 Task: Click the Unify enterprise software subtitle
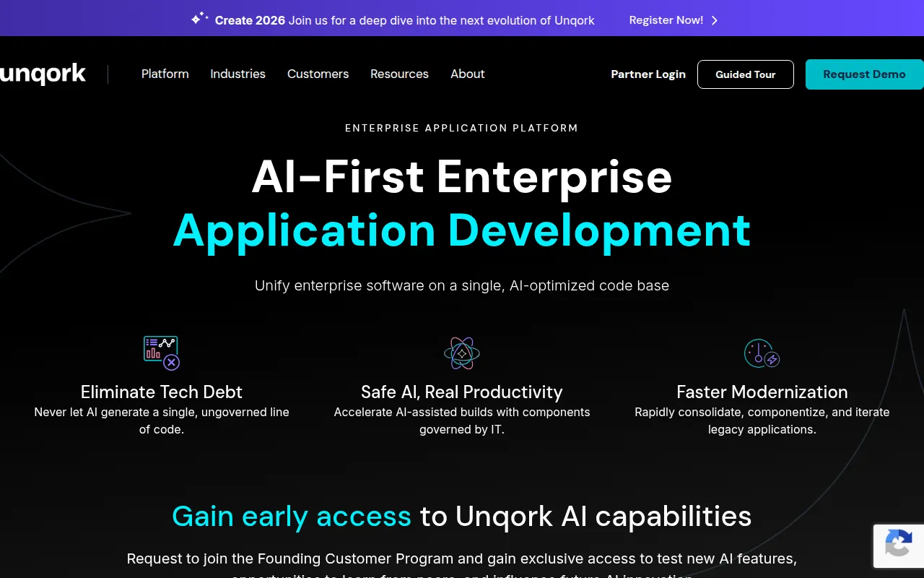point(462,285)
